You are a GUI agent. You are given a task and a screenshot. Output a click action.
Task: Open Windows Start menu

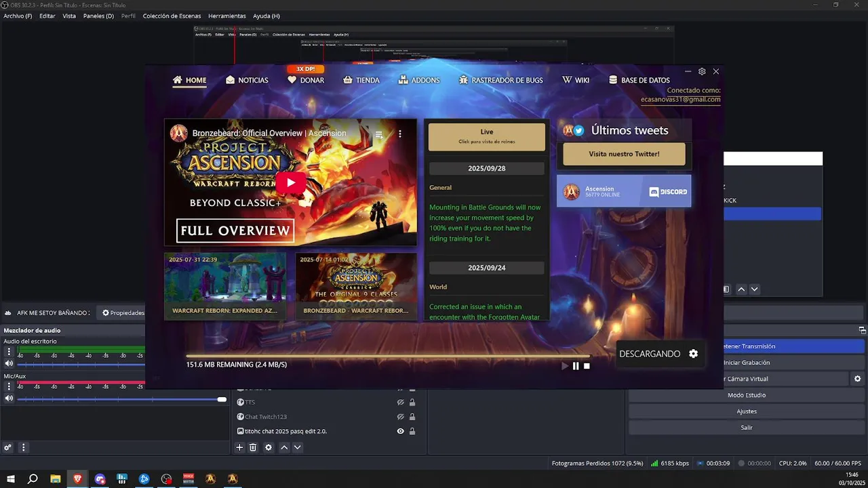(x=11, y=479)
